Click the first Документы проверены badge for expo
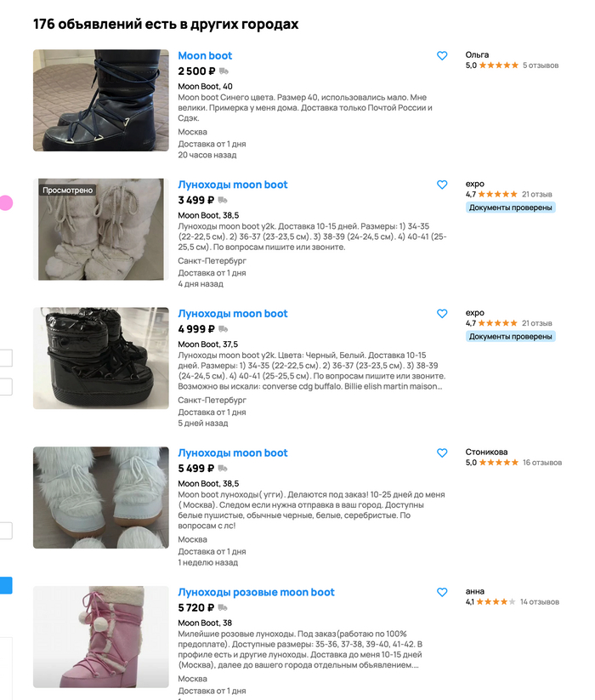This screenshot has width=595, height=700. 510,208
